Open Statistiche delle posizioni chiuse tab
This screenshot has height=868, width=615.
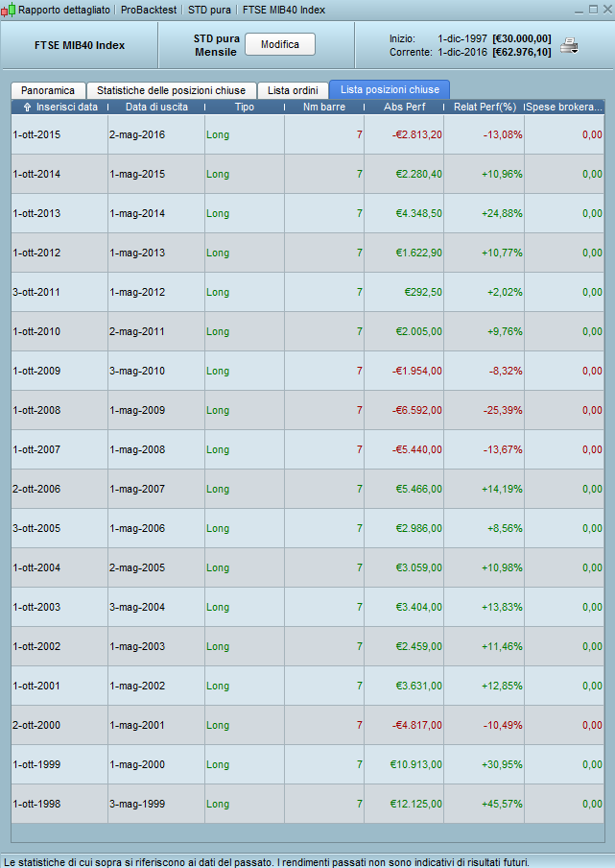171,90
